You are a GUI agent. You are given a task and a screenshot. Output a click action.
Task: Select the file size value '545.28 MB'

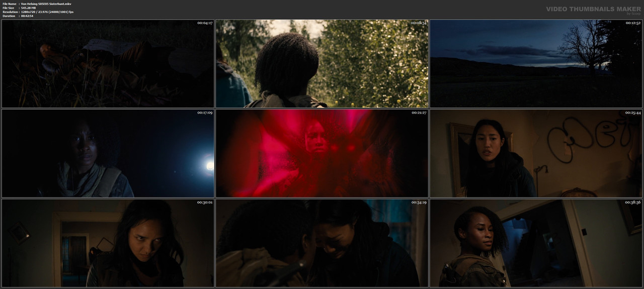tap(29, 8)
